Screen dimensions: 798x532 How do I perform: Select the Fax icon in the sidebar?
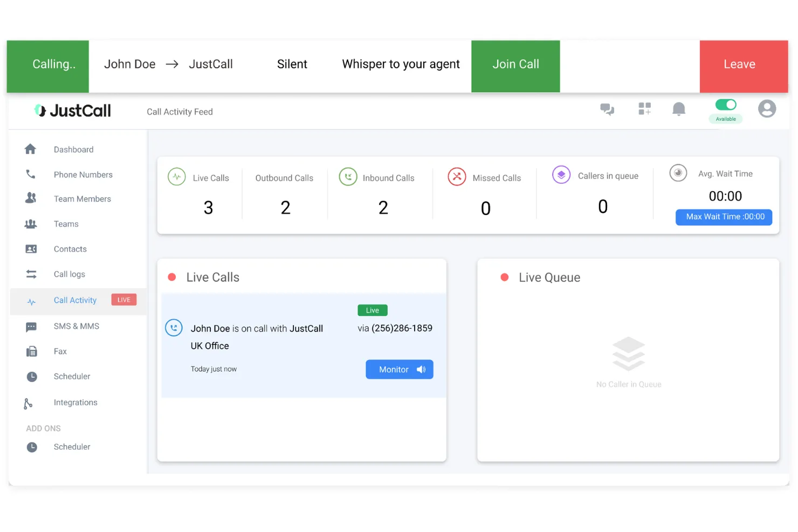point(32,351)
